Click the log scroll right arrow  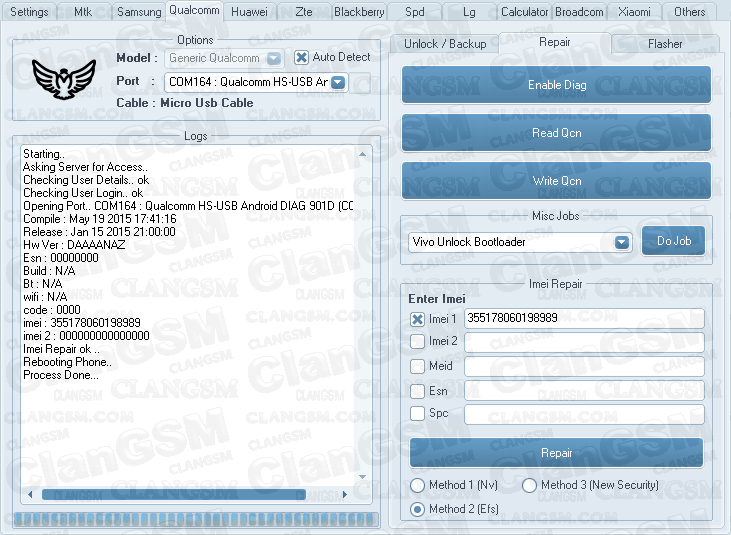[345, 494]
